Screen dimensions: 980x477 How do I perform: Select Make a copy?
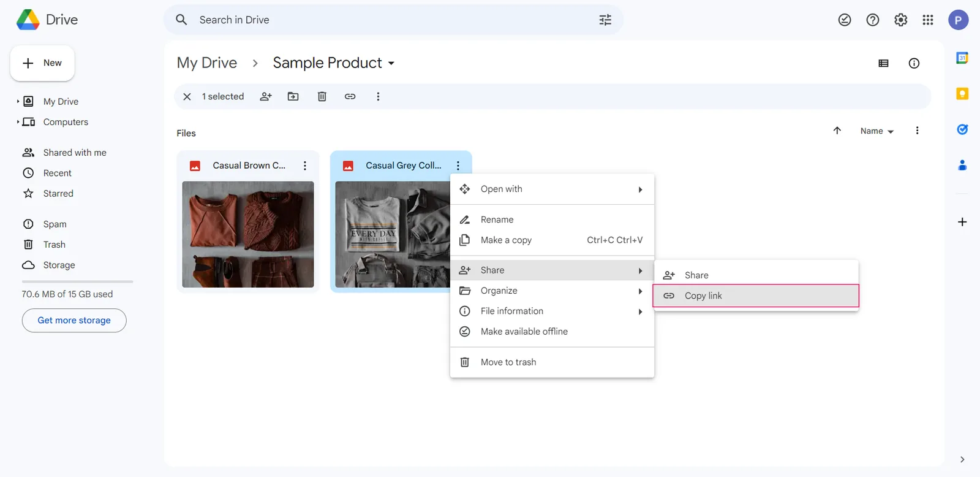click(552, 240)
